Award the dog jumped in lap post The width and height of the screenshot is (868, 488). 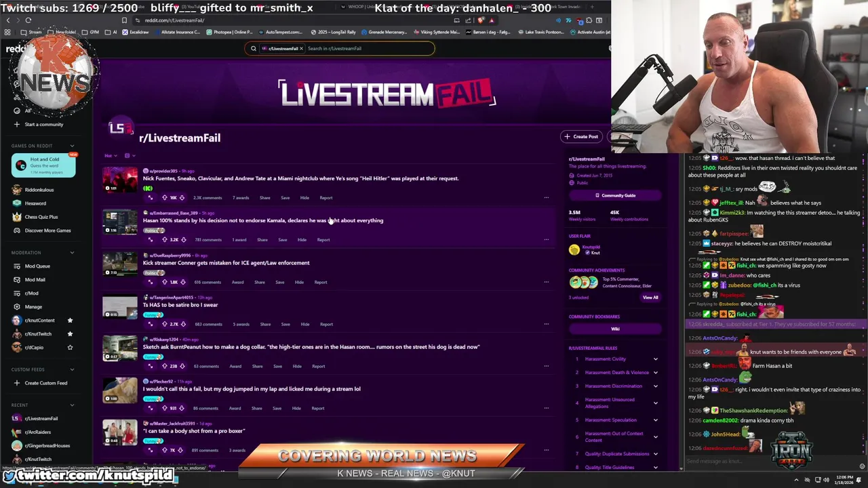tap(235, 408)
